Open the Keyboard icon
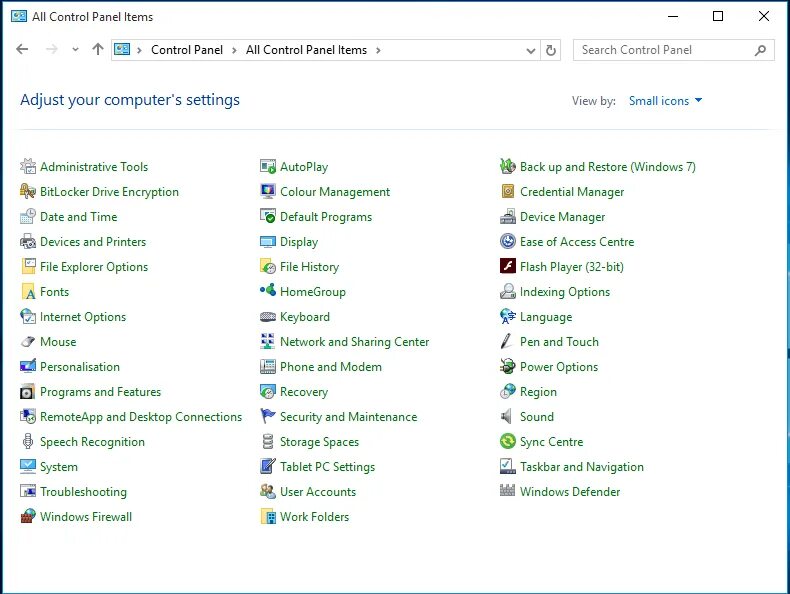Image resolution: width=790 pixels, height=594 pixels. coord(268,317)
